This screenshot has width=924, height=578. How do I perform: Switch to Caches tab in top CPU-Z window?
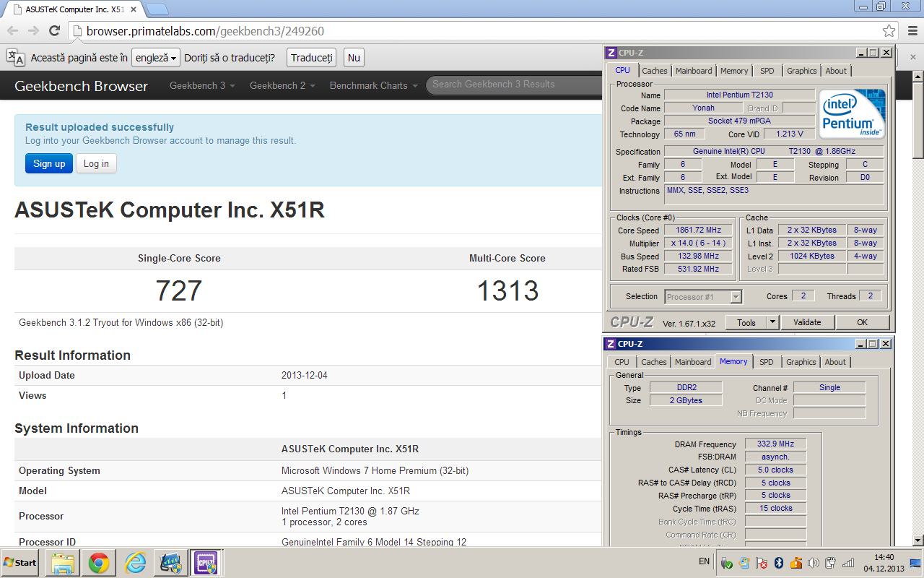(x=655, y=71)
